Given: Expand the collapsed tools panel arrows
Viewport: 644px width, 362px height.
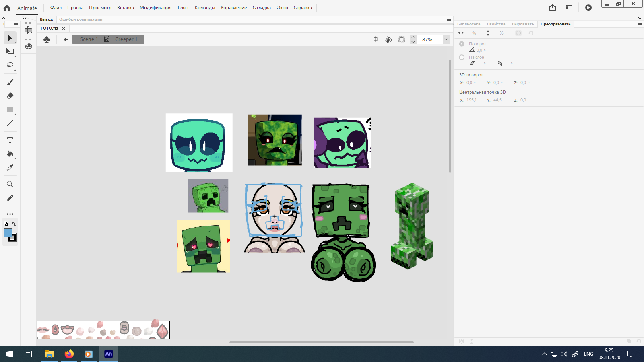Looking at the screenshot, I should (x=4, y=18).
